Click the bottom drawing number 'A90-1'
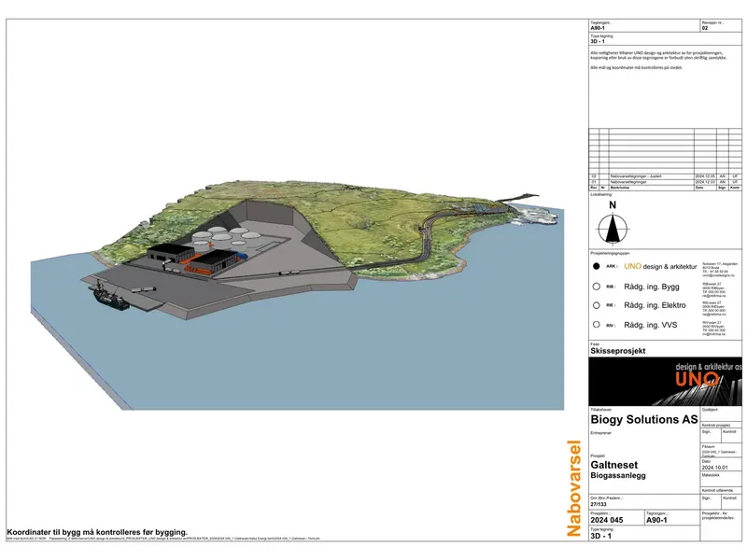This screenshot has height=560, width=747. coord(656,521)
